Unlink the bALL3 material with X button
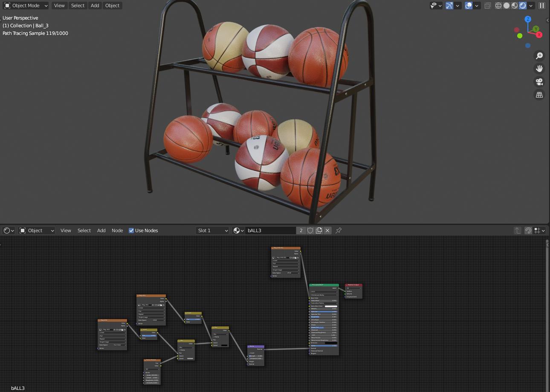 [327, 231]
